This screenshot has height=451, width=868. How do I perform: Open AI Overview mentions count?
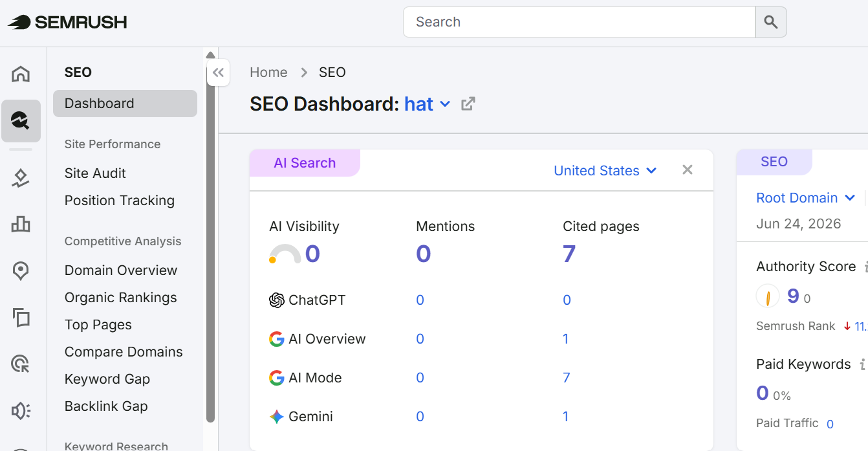pyautogui.click(x=420, y=339)
